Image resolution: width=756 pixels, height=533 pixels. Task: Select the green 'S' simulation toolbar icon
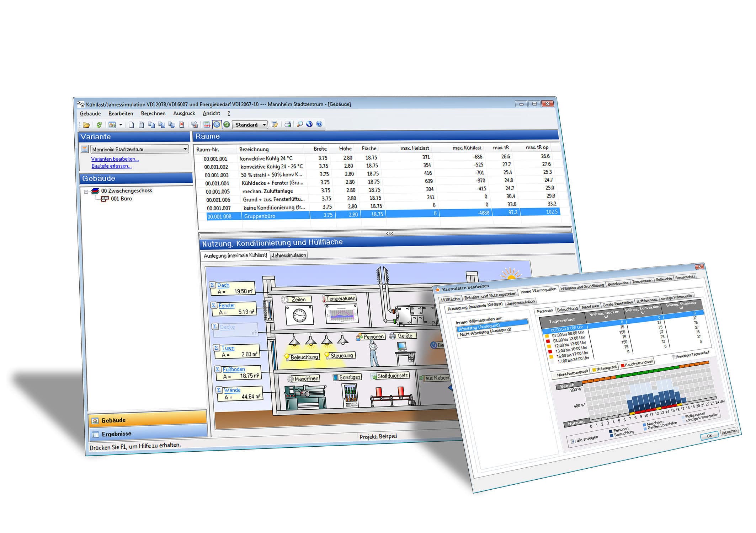coord(227,125)
